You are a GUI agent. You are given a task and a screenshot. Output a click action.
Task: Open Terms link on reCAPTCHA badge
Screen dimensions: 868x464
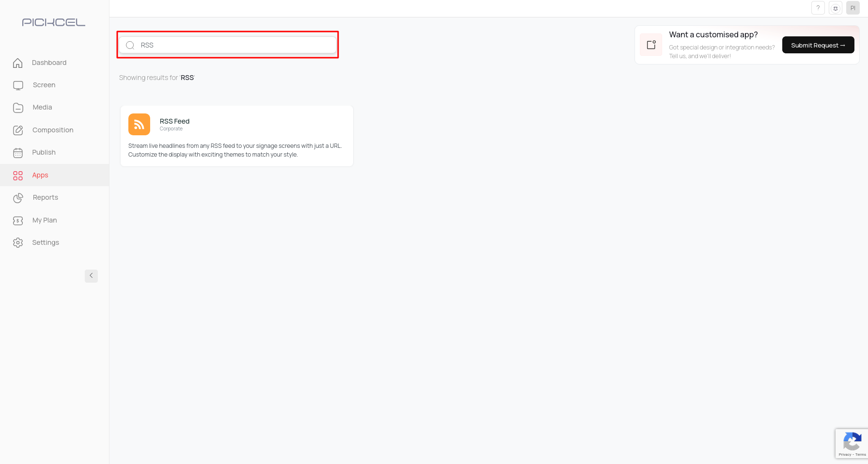pyautogui.click(x=861, y=455)
